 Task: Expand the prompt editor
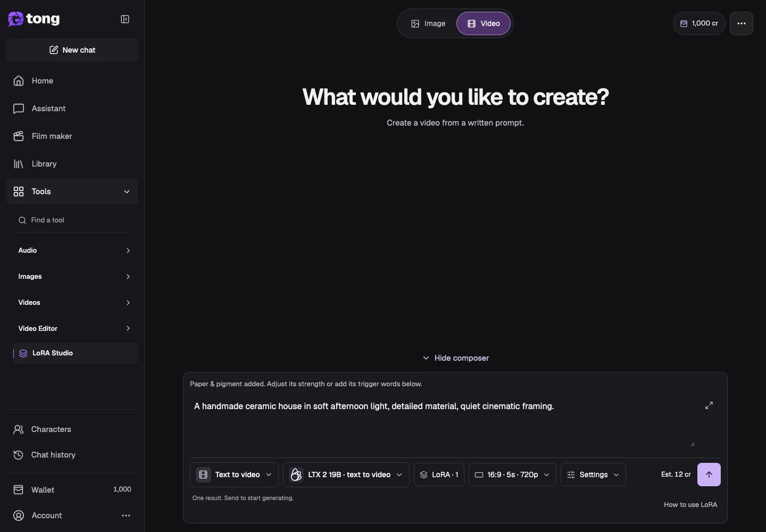click(709, 405)
